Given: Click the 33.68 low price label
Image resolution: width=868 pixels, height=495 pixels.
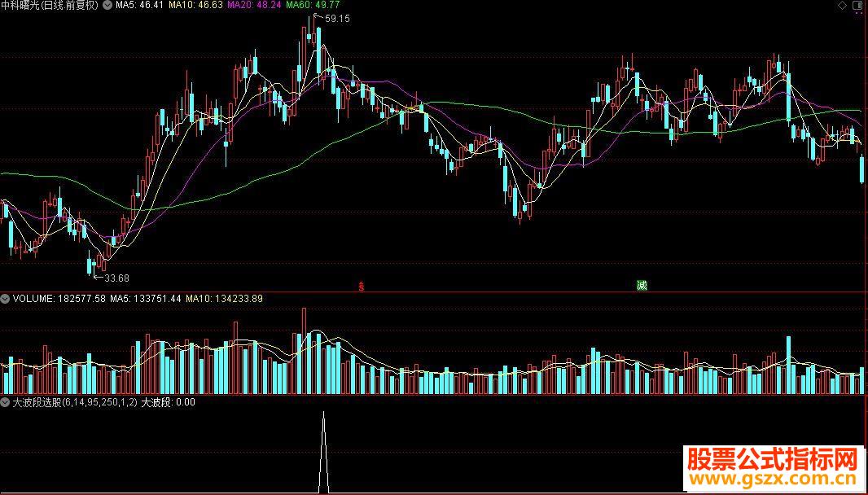Looking at the screenshot, I should point(116,278).
